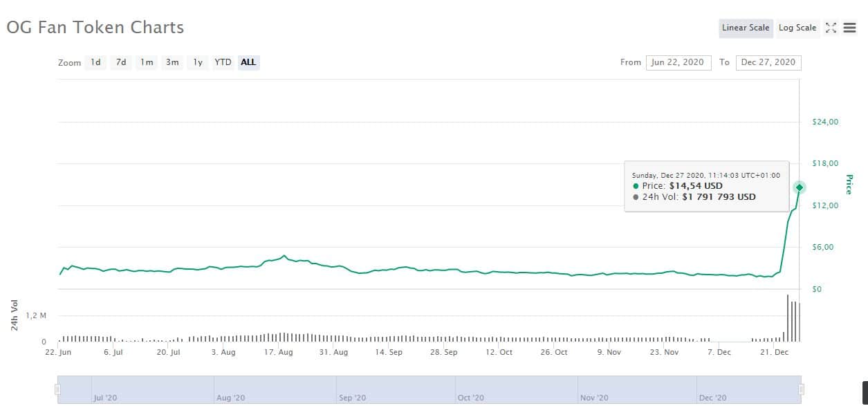Edit the From date field
The width and height of the screenshot is (868, 406).
(x=678, y=62)
